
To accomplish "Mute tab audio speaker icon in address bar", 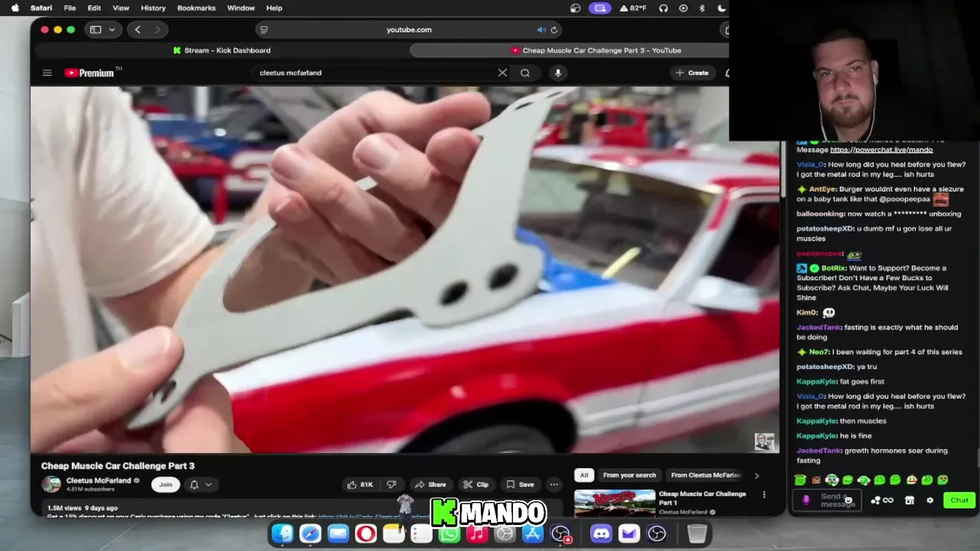I will tap(541, 30).
